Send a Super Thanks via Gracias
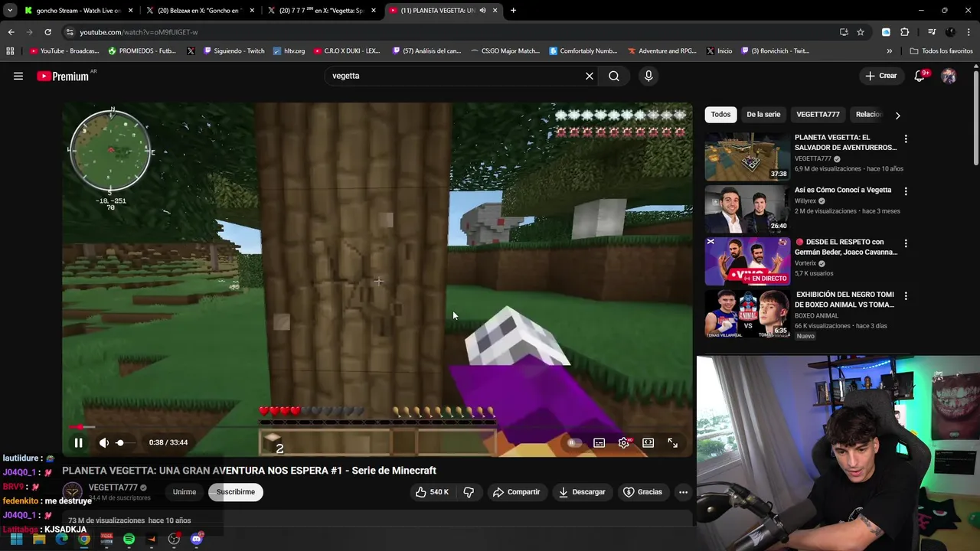Screen dimensions: 980x551 tap(642, 492)
